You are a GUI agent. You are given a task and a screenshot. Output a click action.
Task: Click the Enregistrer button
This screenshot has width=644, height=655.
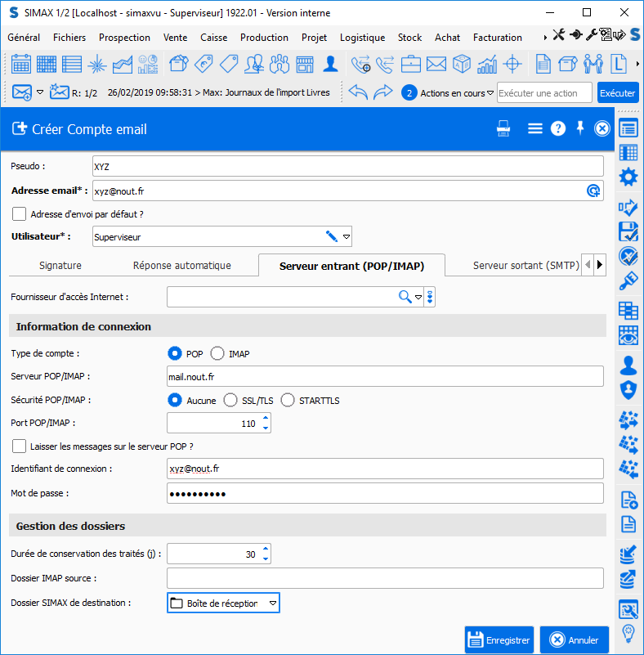[499, 640]
